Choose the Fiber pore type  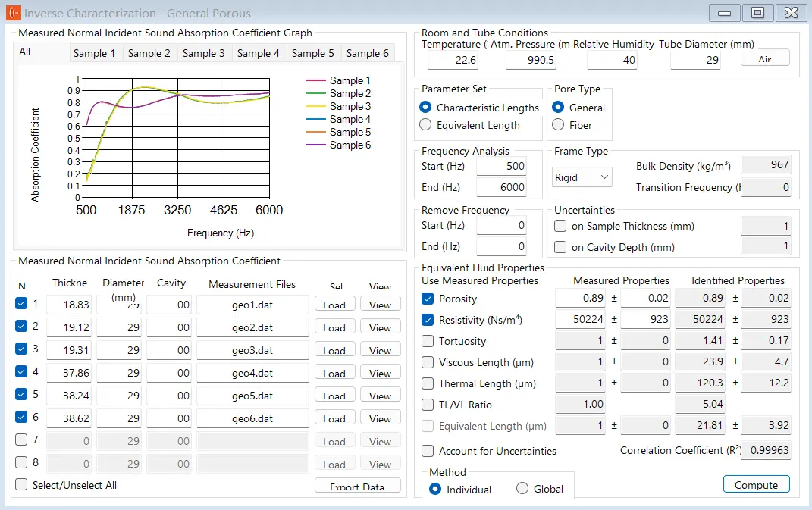tap(558, 125)
